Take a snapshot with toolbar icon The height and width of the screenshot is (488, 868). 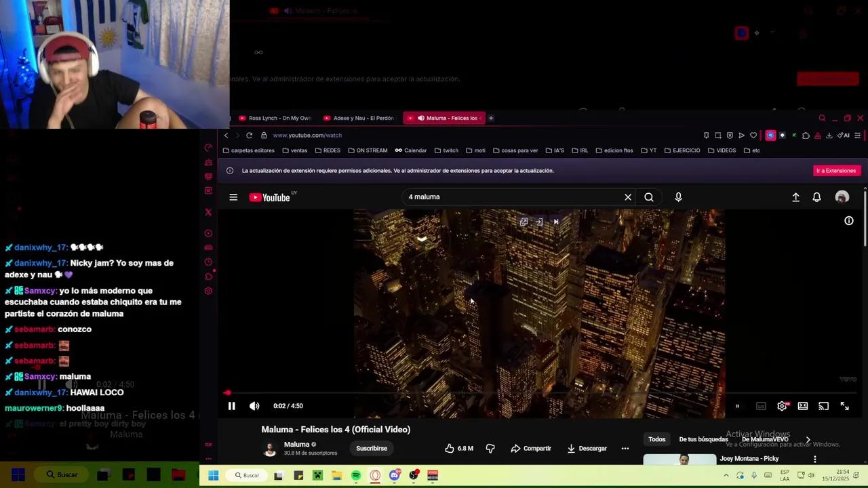[x=718, y=136]
